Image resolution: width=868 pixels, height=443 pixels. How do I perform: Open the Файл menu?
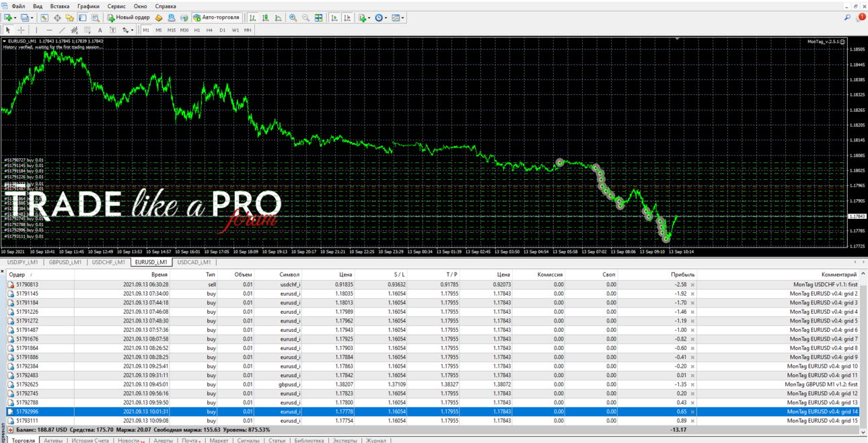click(18, 6)
